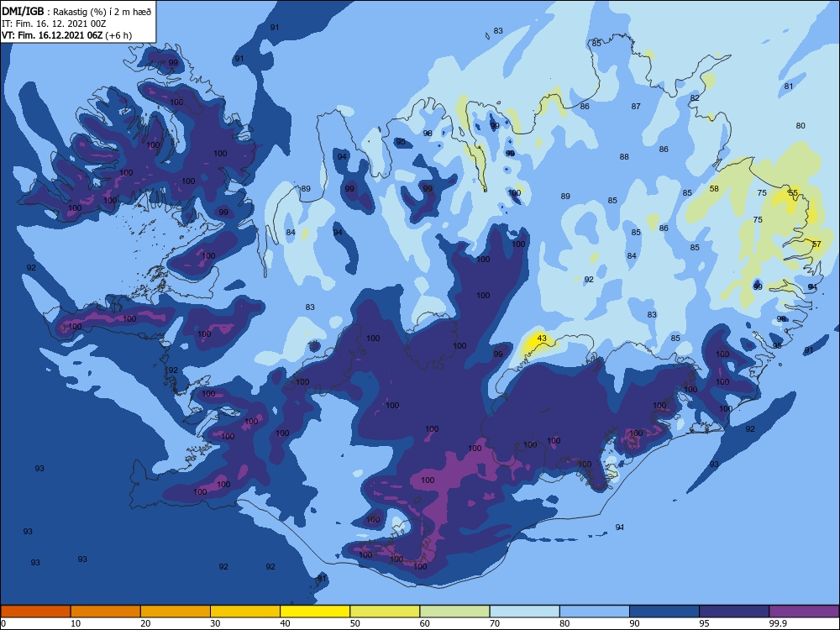The height and width of the screenshot is (630, 840).
Task: Click the golden 30–40 legend swatch
Action: tap(245, 612)
